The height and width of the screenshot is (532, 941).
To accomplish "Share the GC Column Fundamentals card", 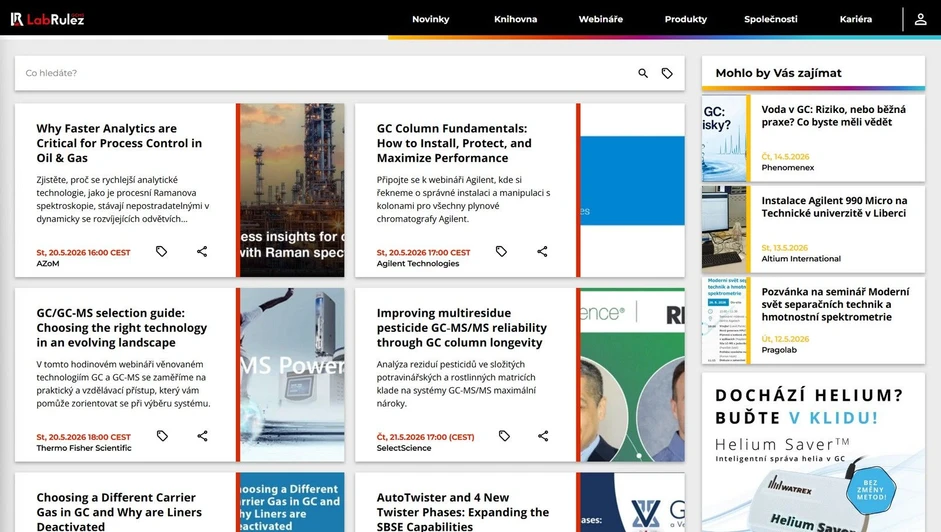I will 542,251.
